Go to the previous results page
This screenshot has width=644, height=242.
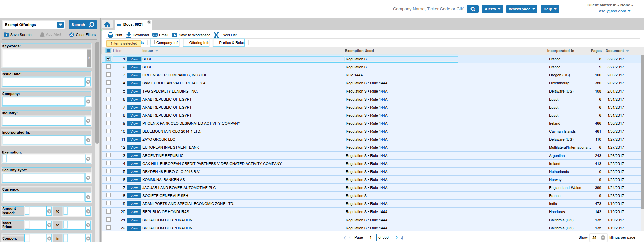(350, 238)
